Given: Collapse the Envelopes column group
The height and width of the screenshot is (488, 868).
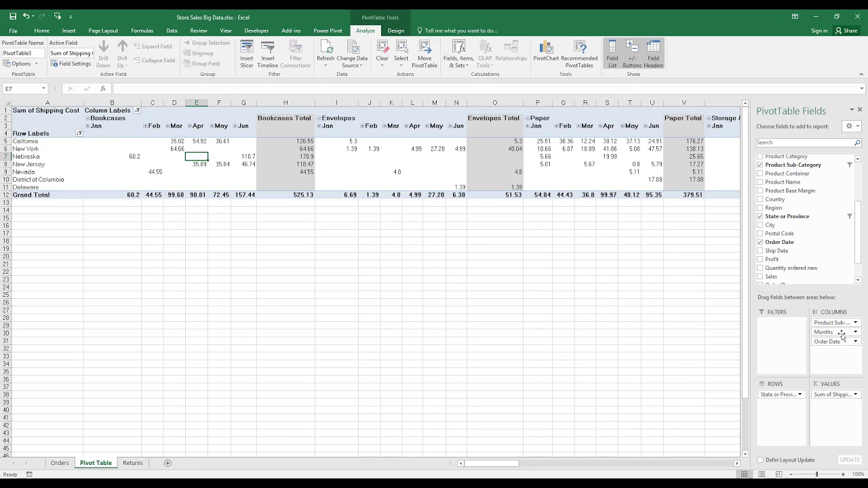Looking at the screenshot, I should pyautogui.click(x=319, y=119).
